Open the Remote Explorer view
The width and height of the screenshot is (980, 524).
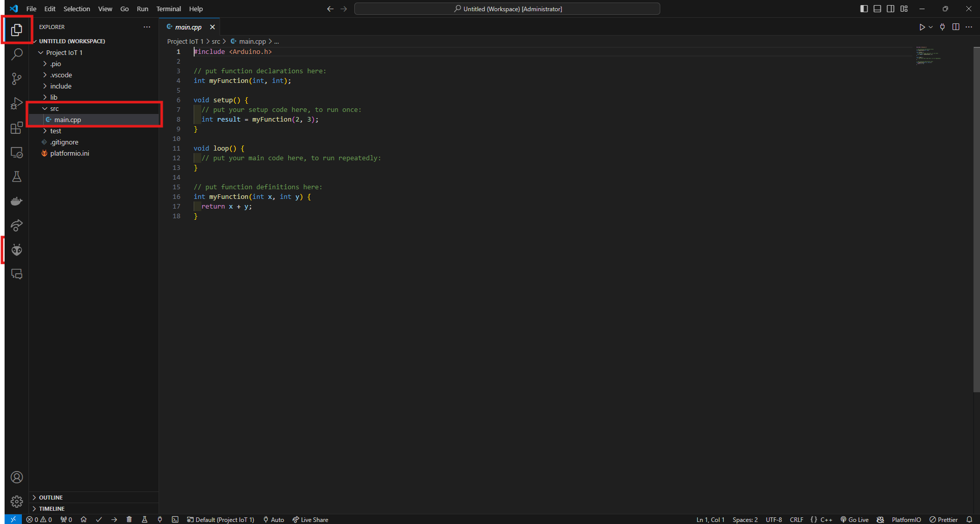[x=17, y=152]
